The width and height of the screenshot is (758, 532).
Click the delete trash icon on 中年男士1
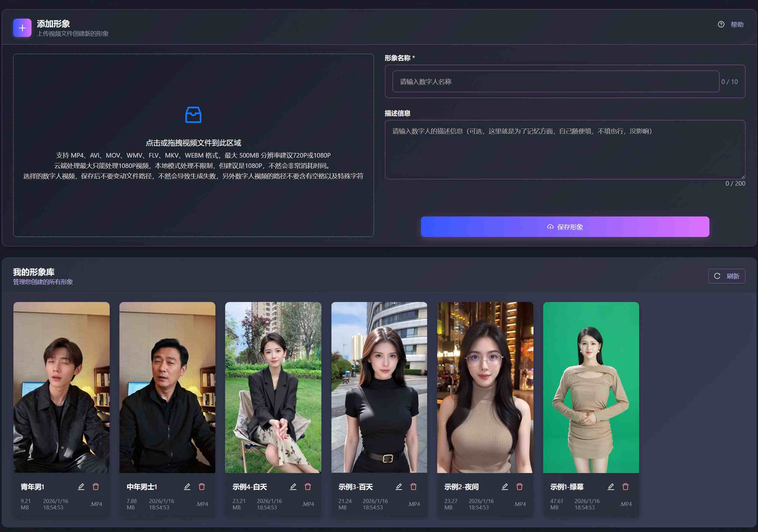tap(201, 486)
